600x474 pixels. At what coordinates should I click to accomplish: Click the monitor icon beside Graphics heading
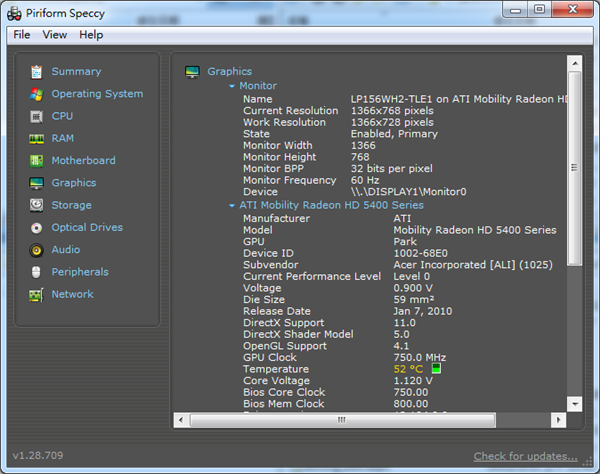pyautogui.click(x=192, y=72)
